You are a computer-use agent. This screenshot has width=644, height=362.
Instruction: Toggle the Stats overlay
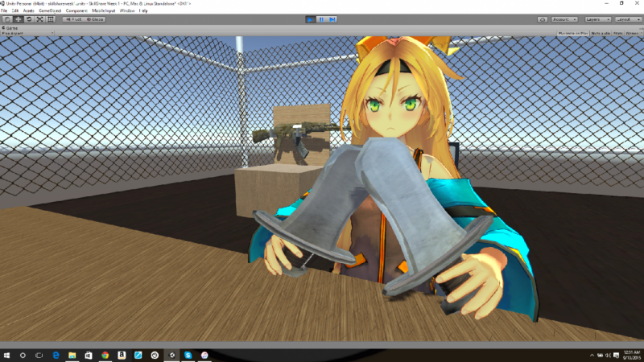(x=617, y=33)
